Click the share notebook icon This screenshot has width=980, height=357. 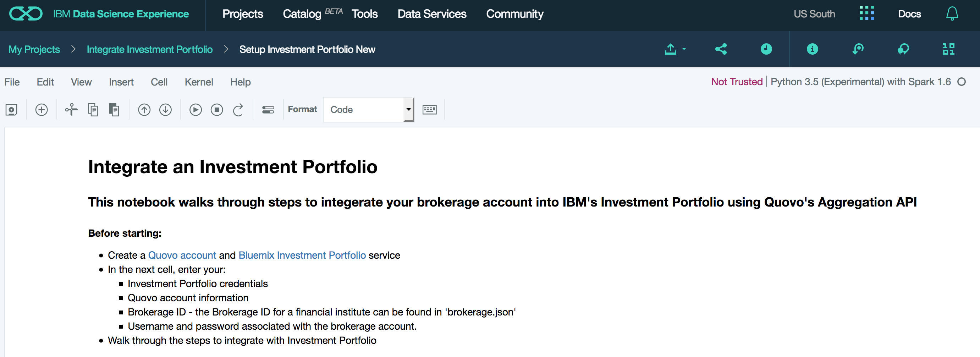(x=721, y=49)
